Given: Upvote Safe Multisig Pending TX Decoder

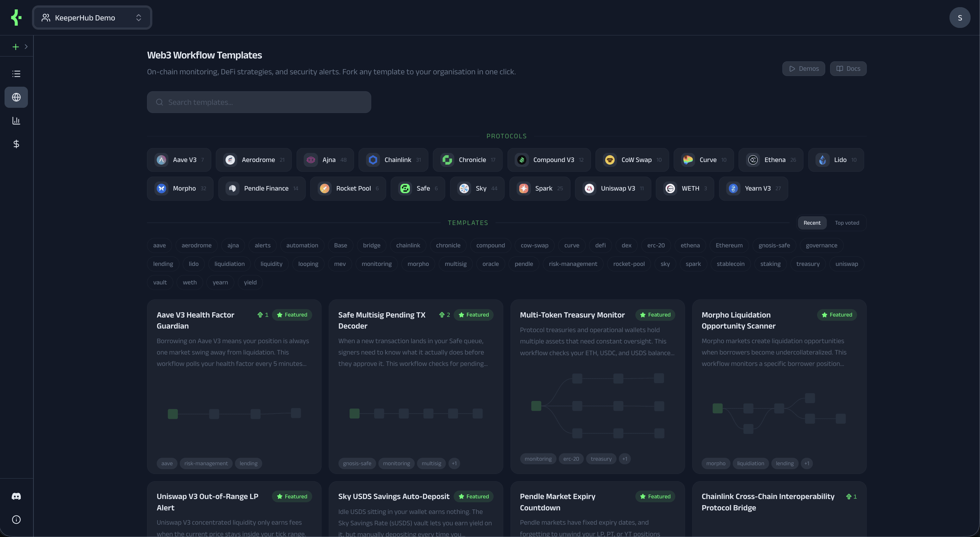Looking at the screenshot, I should pyautogui.click(x=444, y=315).
